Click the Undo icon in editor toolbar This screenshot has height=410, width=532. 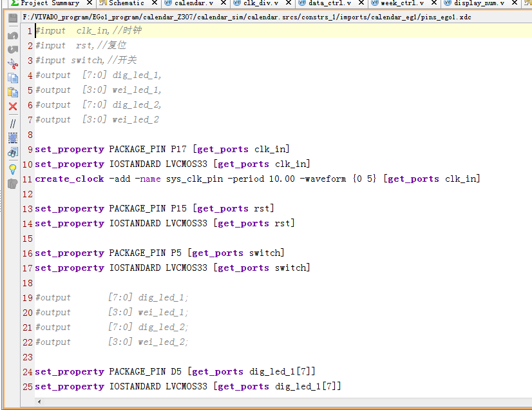(x=12, y=35)
